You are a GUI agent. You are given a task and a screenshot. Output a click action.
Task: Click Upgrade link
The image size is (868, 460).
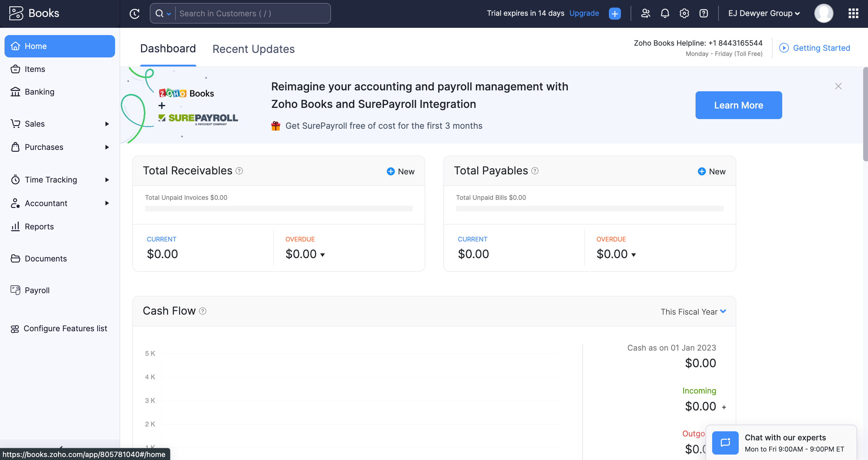[584, 13]
